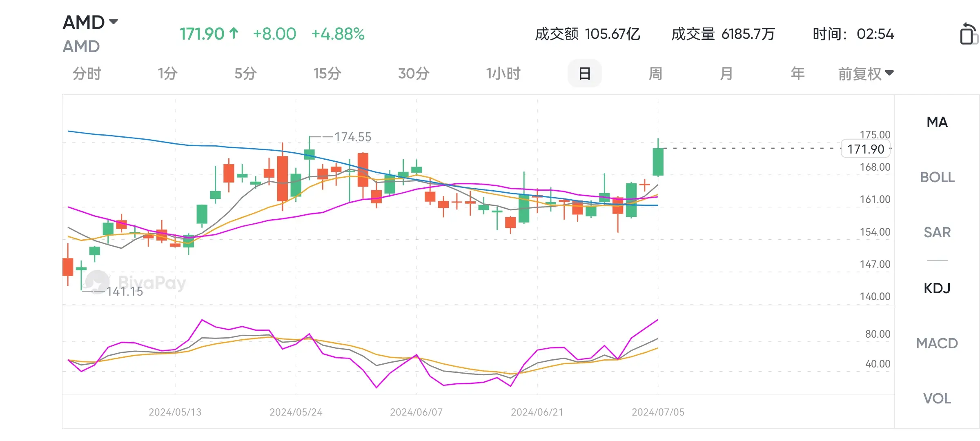The height and width of the screenshot is (441, 980).
Task: Switch to the 分时 timeline tab
Action: (87, 73)
